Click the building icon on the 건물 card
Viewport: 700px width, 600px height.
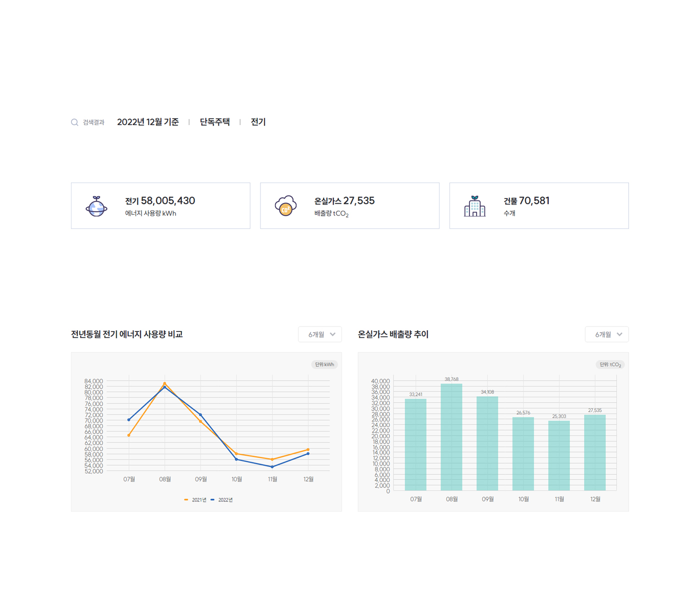(474, 206)
